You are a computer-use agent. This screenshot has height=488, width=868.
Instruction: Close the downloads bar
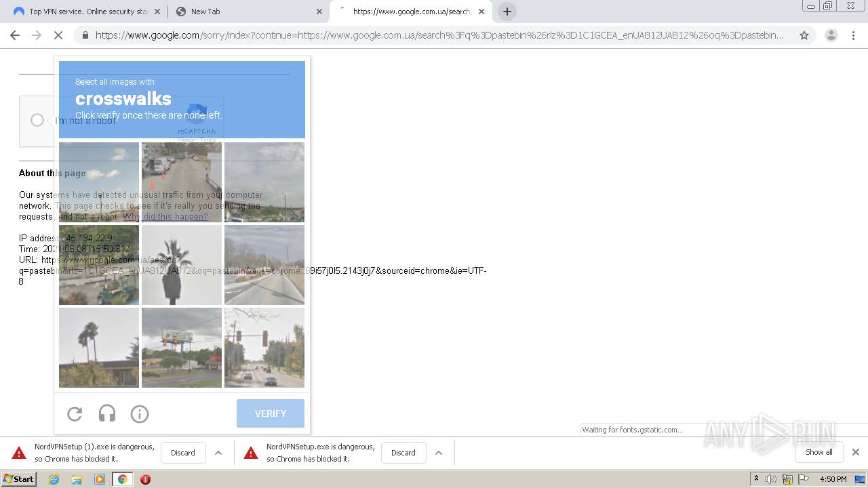click(856, 452)
